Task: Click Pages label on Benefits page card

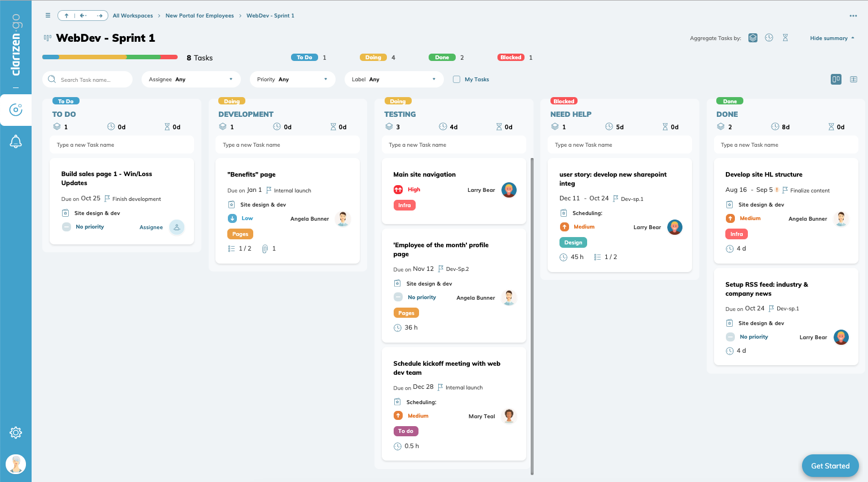Action: [240, 234]
